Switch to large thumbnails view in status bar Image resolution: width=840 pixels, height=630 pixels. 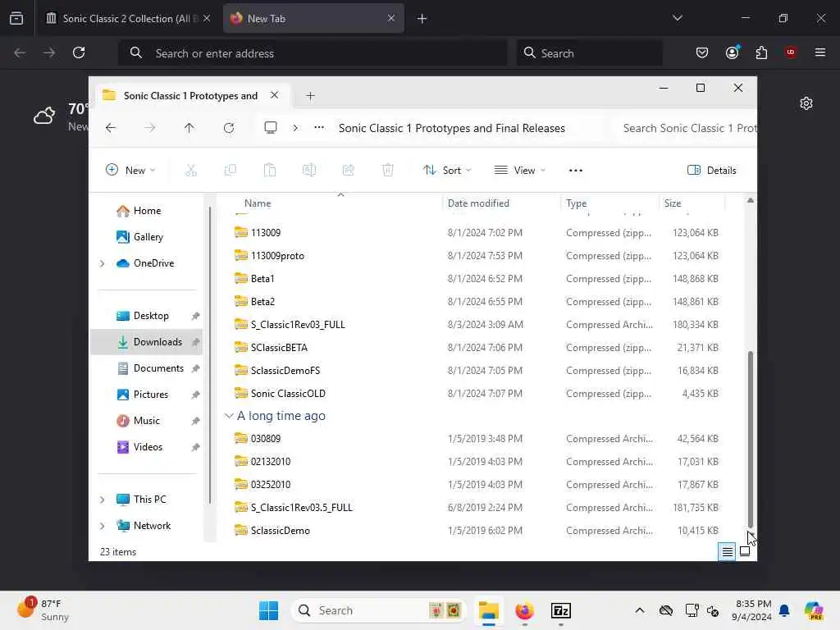[745, 551]
